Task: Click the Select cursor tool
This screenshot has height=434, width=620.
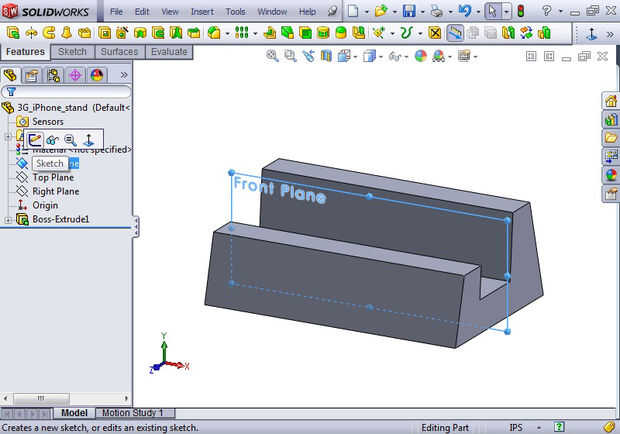Action: [x=493, y=11]
